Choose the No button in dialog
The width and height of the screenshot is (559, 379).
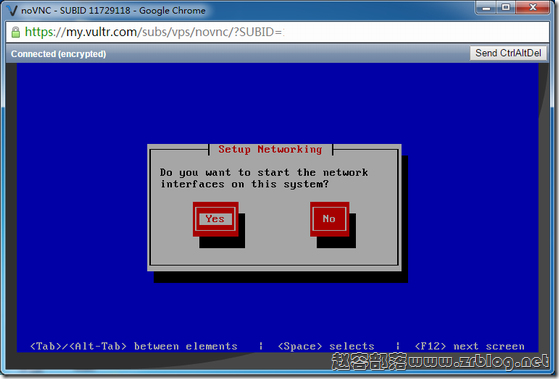point(329,219)
